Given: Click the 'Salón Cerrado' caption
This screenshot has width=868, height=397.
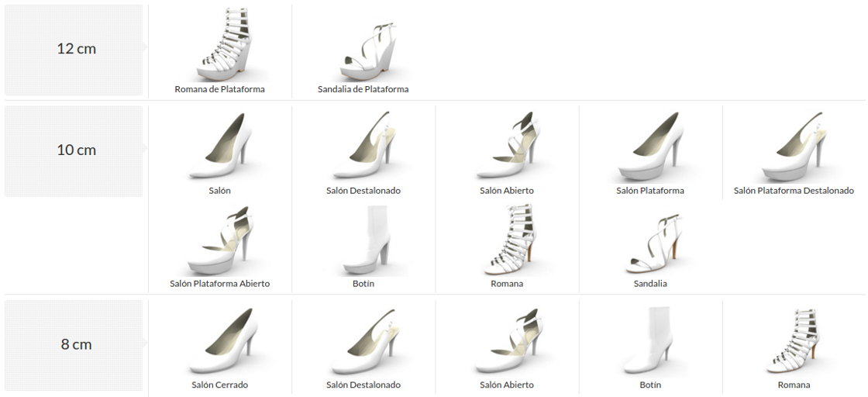Looking at the screenshot, I should (x=220, y=385).
